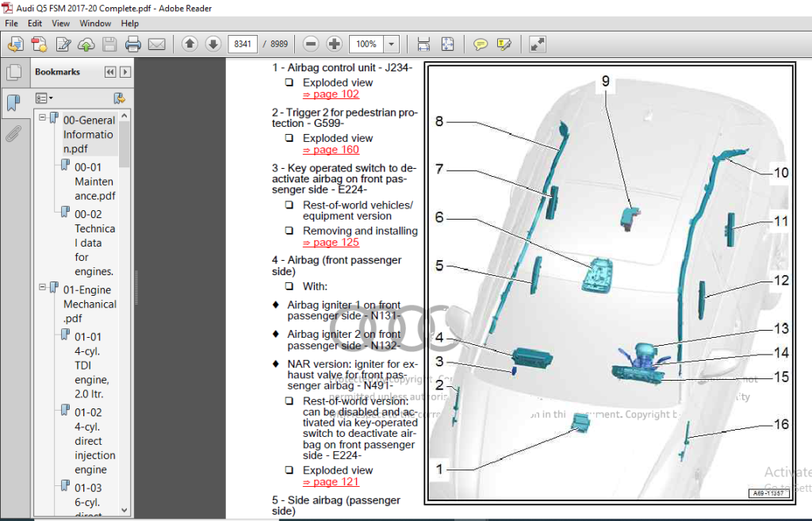This screenshot has width=812, height=521.
Task: Click 'NAR version: igniter for exhaust valve' text
Action: (x=353, y=374)
